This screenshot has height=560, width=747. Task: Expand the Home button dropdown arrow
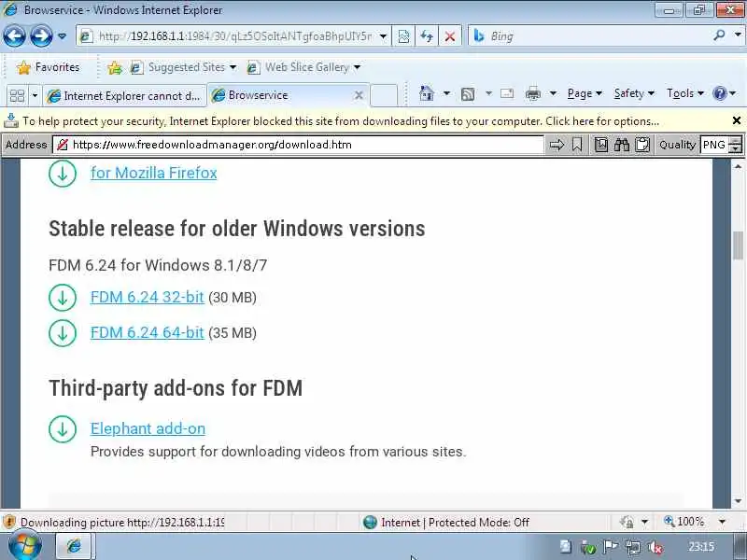(446, 94)
